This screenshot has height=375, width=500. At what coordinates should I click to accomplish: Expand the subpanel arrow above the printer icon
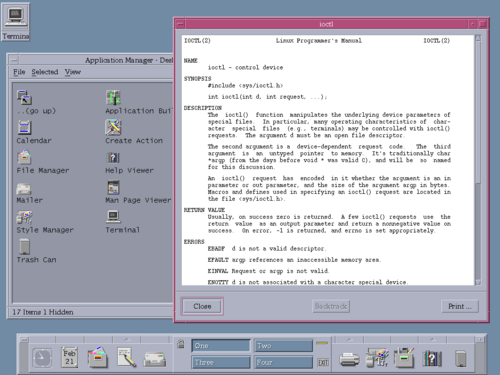tap(350, 339)
